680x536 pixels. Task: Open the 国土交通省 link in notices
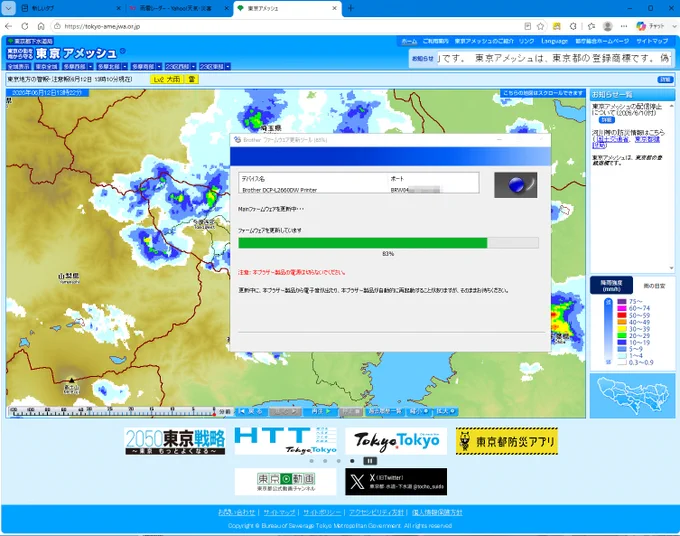tap(613, 139)
